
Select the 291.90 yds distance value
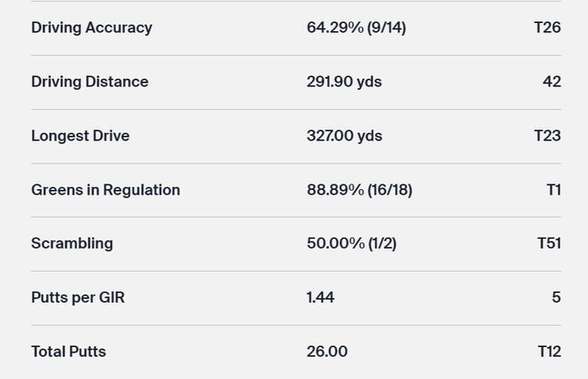[345, 82]
